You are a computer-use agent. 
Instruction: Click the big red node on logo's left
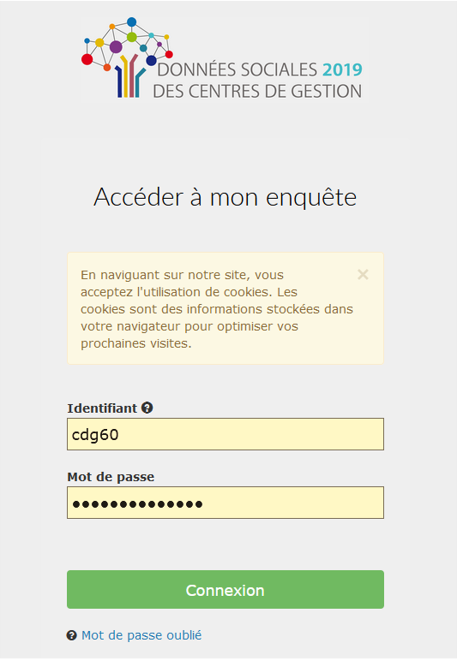[87, 59]
